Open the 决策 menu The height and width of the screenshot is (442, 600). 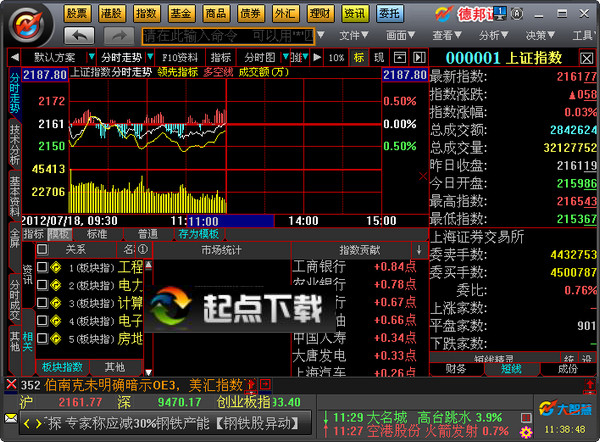(540, 36)
